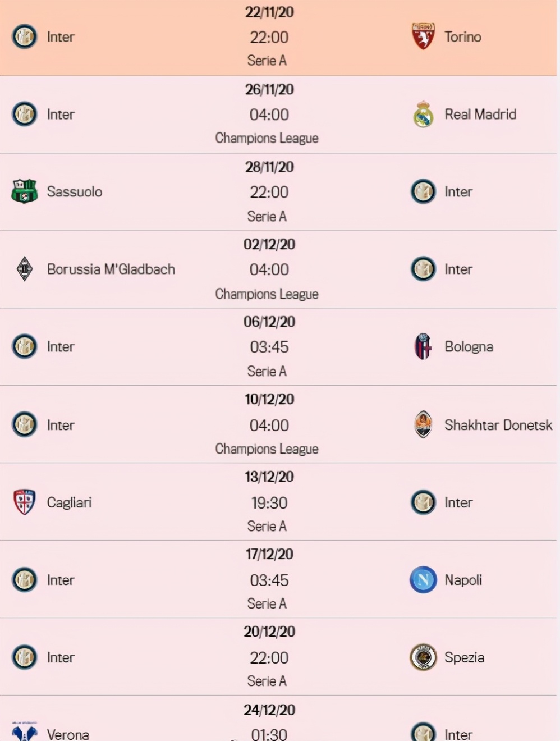Viewport: 560px width, 741px height.
Task: Select the Sassuolo team badge
Action: click(24, 192)
